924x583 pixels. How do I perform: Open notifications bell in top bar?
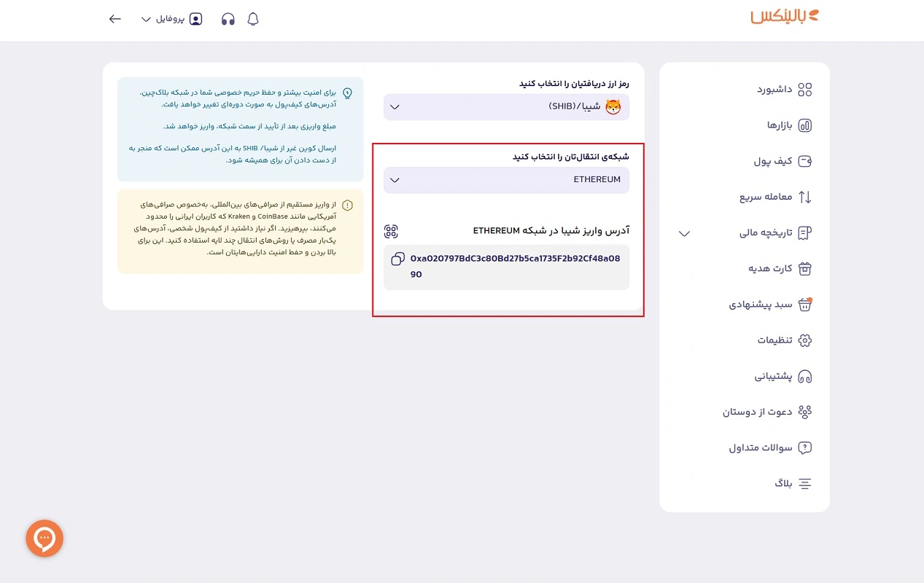(x=253, y=19)
